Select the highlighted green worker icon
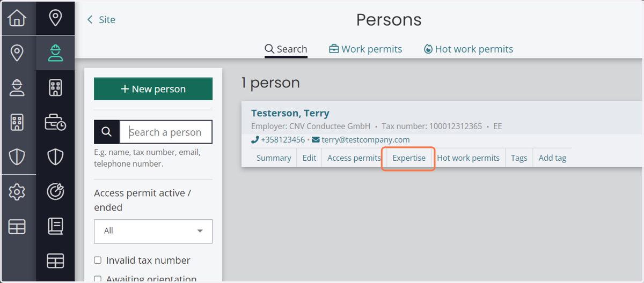The height and width of the screenshot is (283, 644). (55, 53)
